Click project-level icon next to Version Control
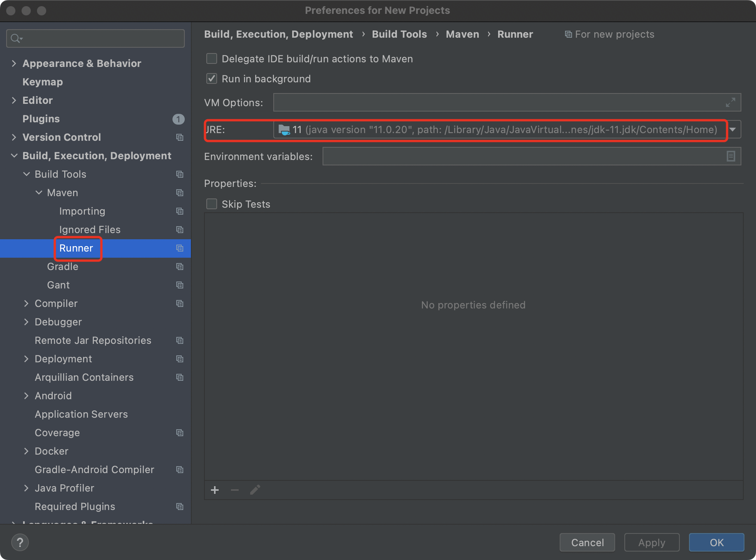The width and height of the screenshot is (756, 560). [x=179, y=137]
